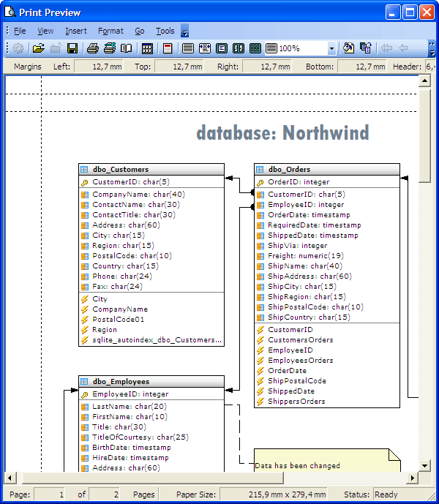Click the grid thumbnails toolbar icon
Viewport: 439px width, 504px height.
coord(147,48)
